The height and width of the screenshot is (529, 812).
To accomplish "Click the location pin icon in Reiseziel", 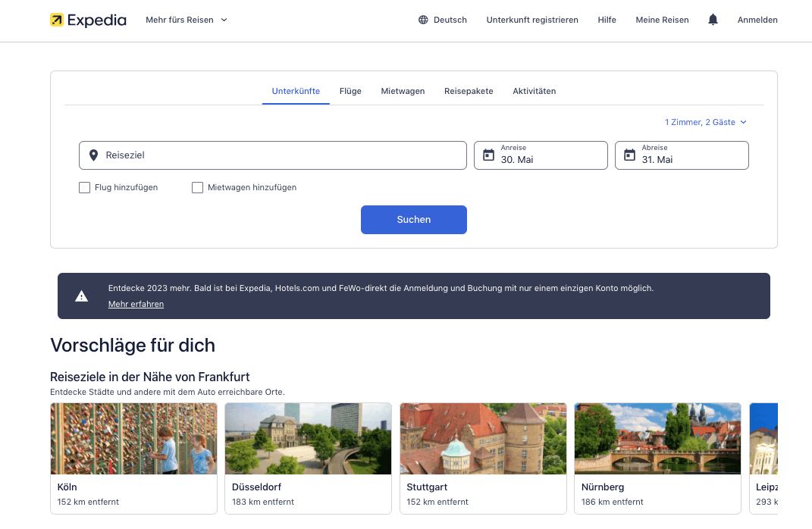I will pyautogui.click(x=93, y=155).
